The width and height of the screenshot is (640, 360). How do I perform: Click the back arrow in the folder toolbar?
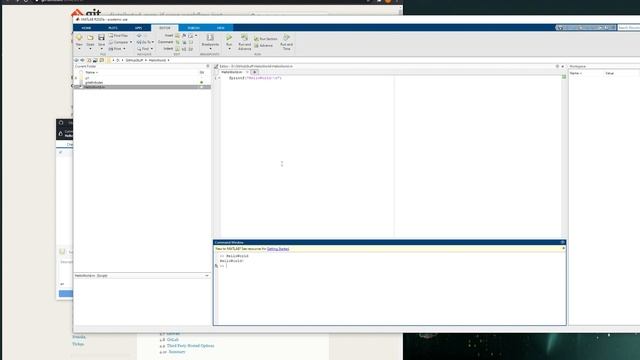point(76,60)
